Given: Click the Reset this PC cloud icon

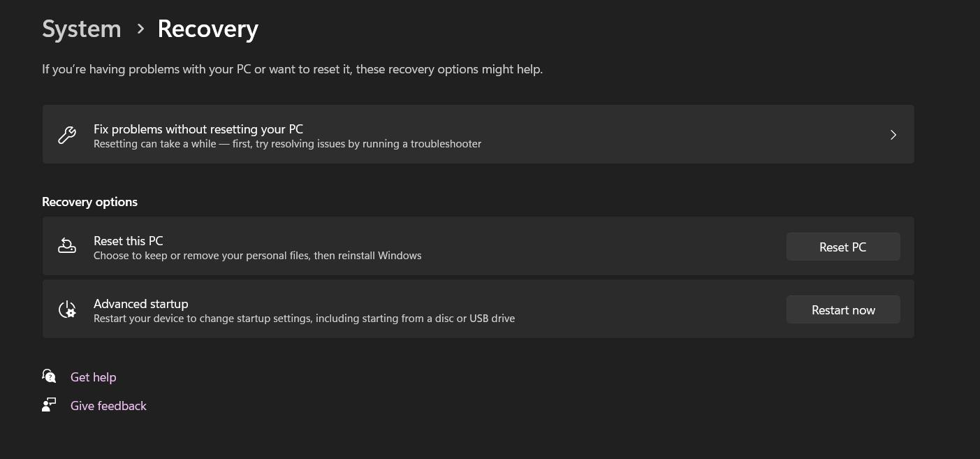Looking at the screenshot, I should [x=66, y=246].
